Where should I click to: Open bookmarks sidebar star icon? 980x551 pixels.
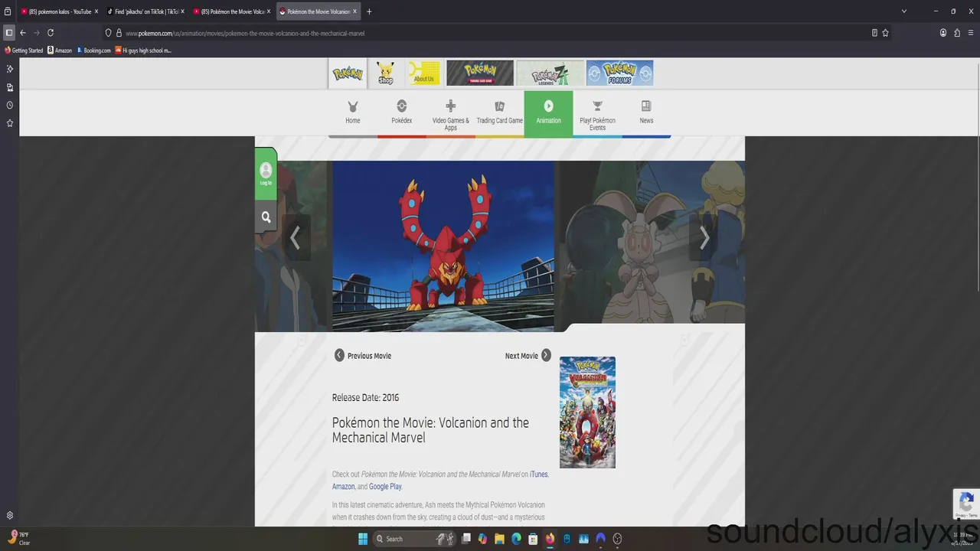[9, 123]
